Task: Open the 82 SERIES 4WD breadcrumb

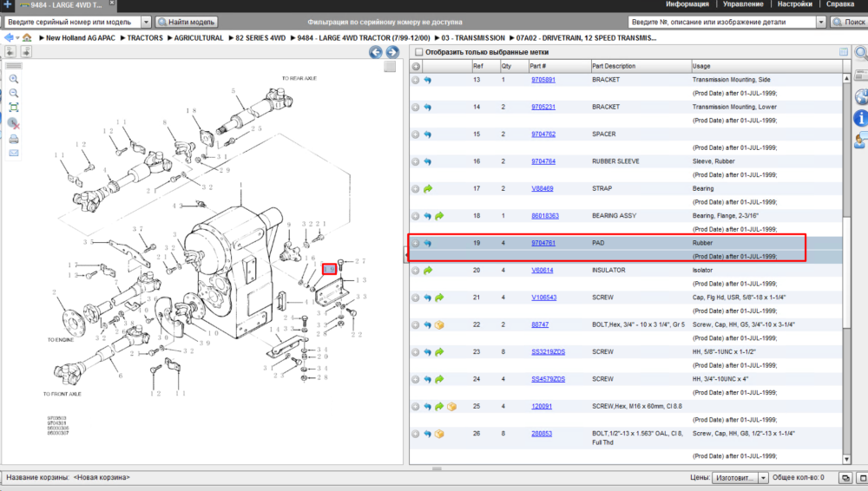Action: pos(260,38)
